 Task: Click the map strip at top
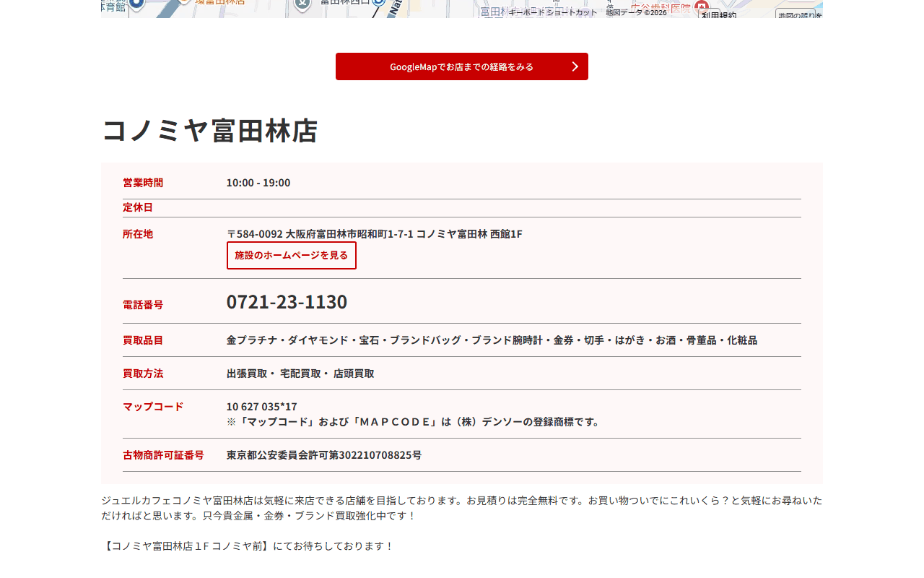click(x=462, y=9)
